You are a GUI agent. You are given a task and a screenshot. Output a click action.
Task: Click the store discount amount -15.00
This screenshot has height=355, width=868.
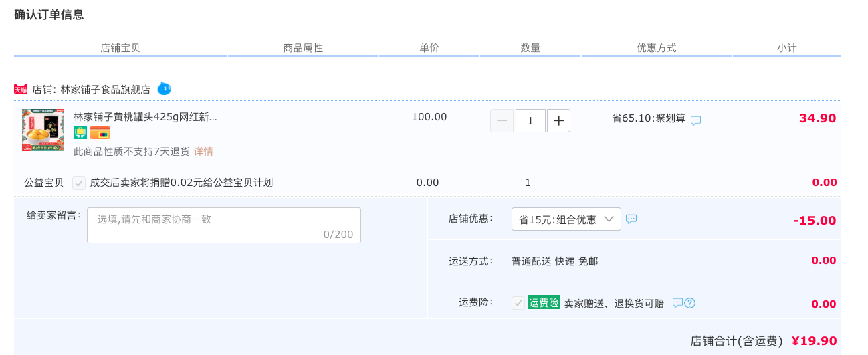pyautogui.click(x=815, y=221)
